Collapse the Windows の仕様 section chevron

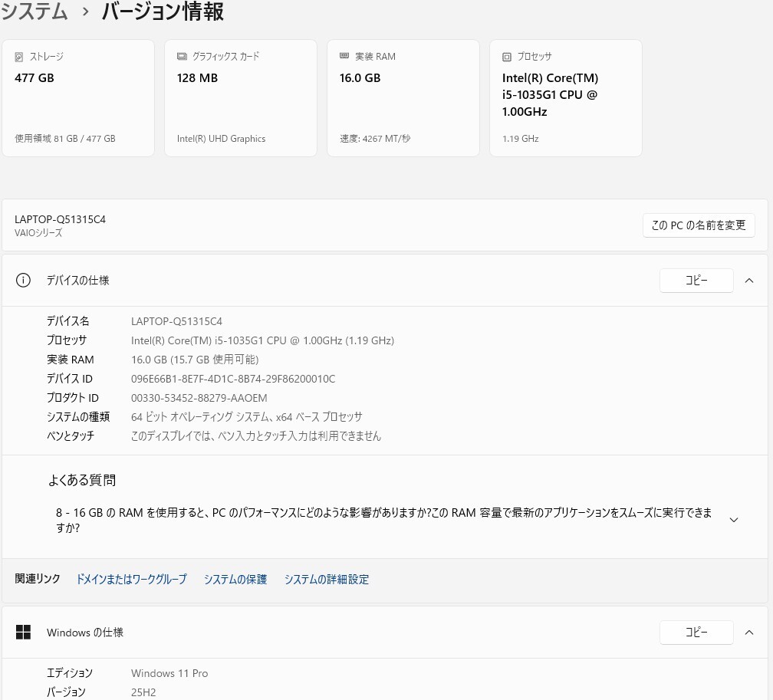[749, 632]
